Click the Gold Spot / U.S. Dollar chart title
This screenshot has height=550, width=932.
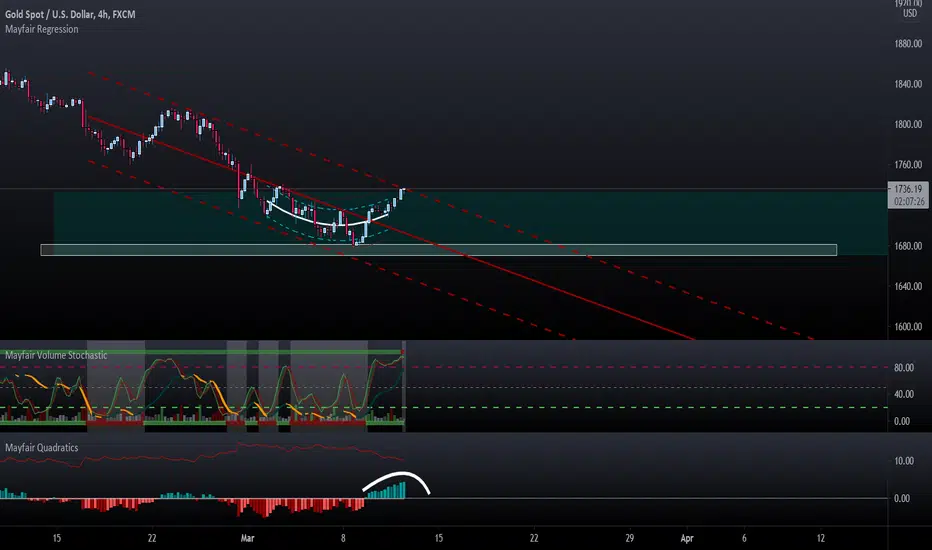click(x=70, y=14)
